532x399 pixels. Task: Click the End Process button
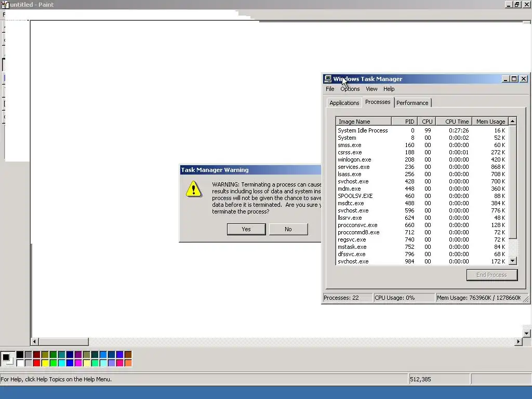[492, 275]
